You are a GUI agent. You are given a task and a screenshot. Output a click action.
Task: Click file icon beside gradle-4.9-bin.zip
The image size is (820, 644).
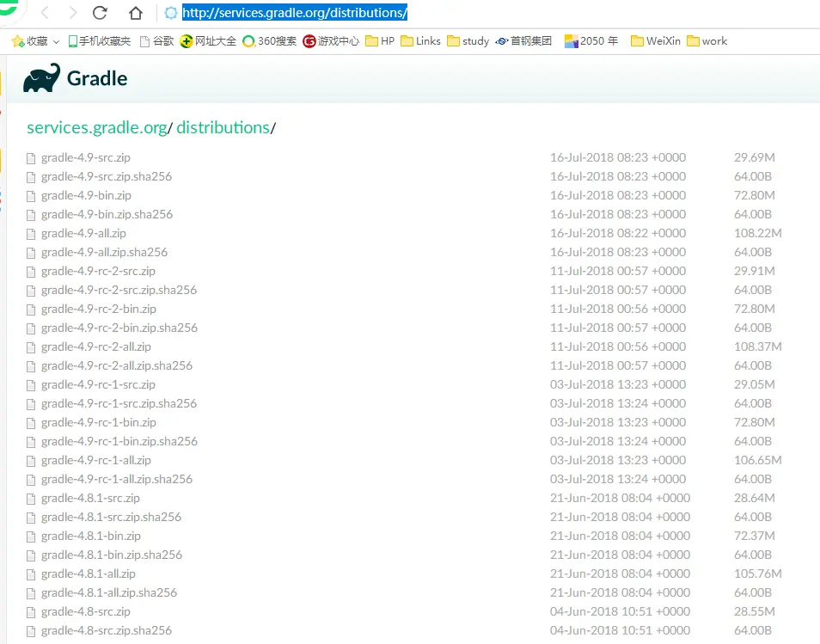31,196
